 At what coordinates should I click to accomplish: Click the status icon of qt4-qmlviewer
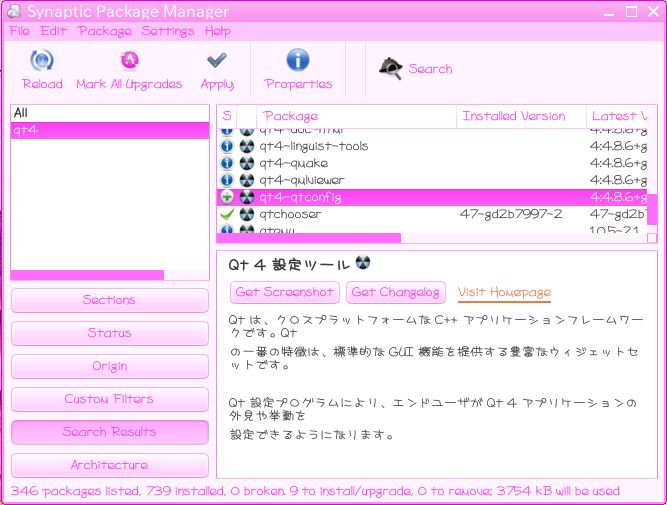click(227, 180)
